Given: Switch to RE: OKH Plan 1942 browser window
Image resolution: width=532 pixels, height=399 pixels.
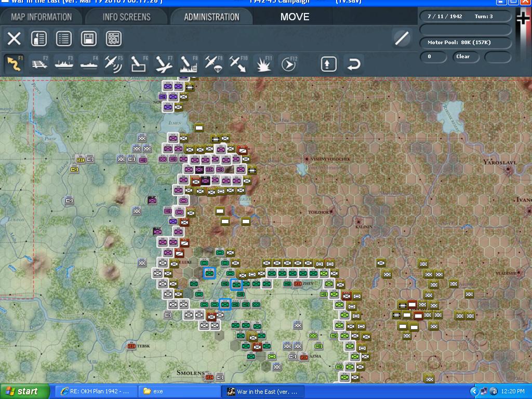Looking at the screenshot, I should pyautogui.click(x=96, y=392).
